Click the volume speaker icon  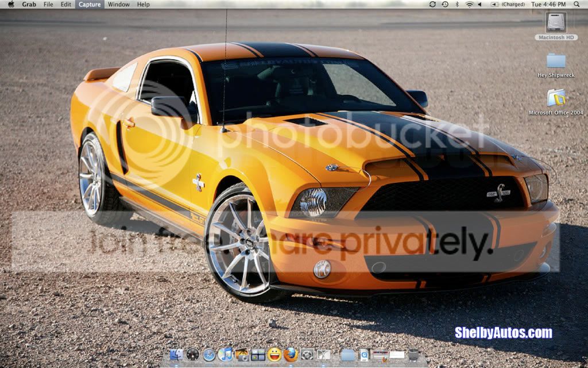tap(479, 5)
